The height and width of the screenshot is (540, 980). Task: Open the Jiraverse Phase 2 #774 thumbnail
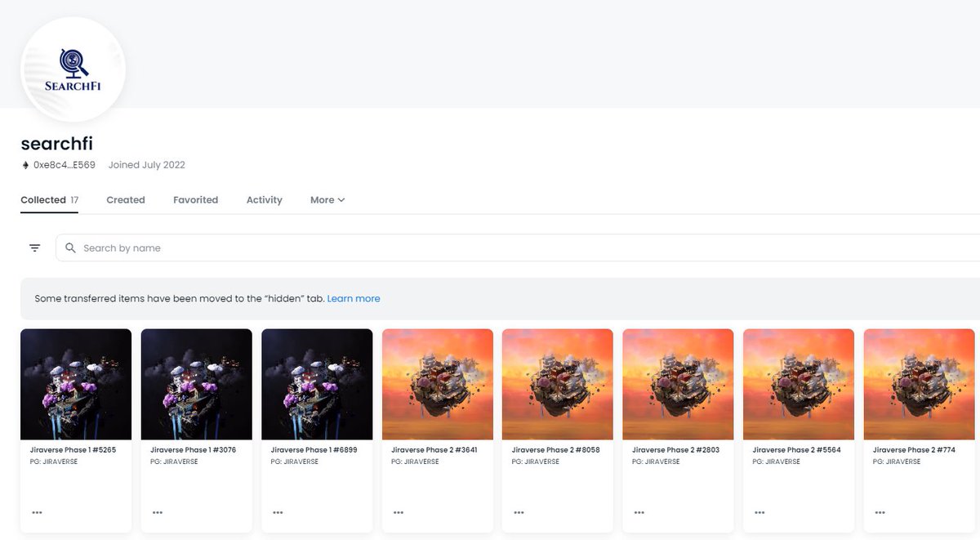(920, 384)
